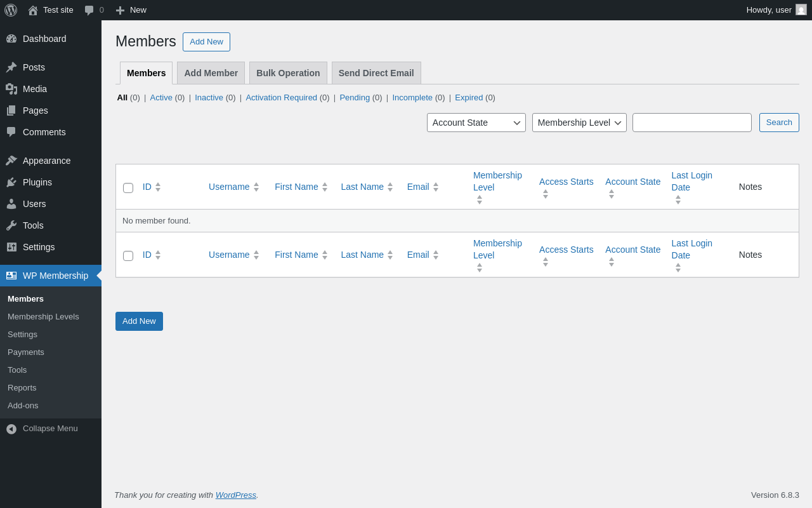Click the Test site home icon
The width and height of the screenshot is (812, 508).
coord(33,10)
